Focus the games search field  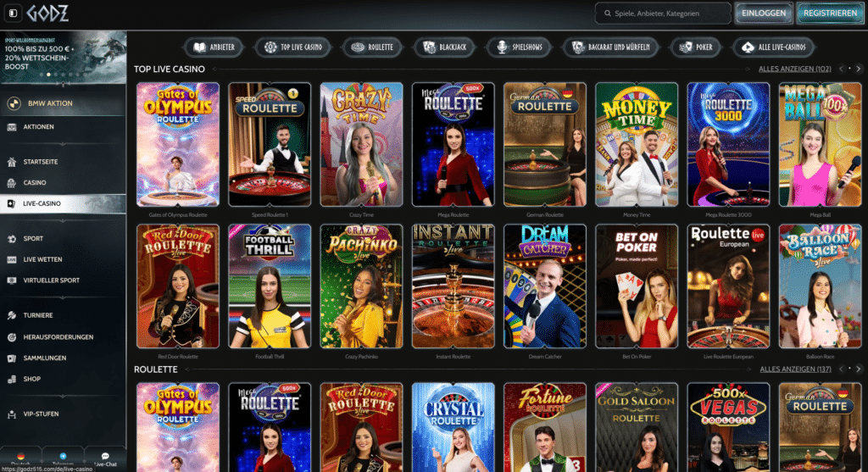(663, 14)
